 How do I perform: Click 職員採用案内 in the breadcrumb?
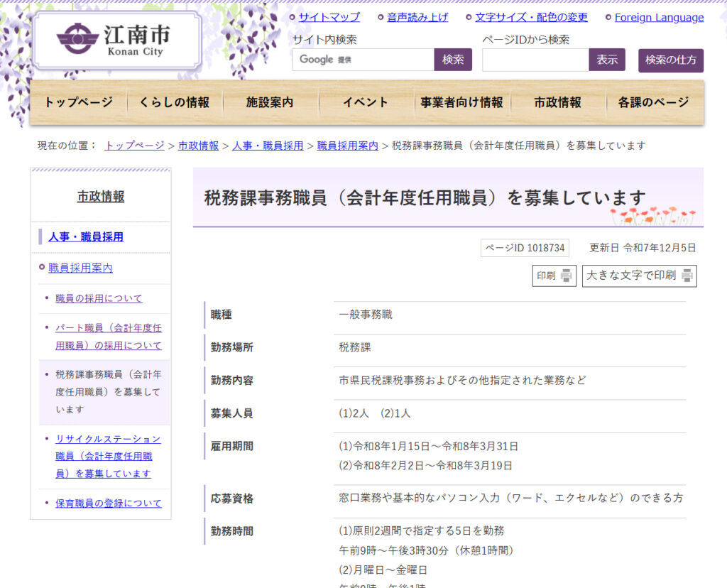coord(347,145)
